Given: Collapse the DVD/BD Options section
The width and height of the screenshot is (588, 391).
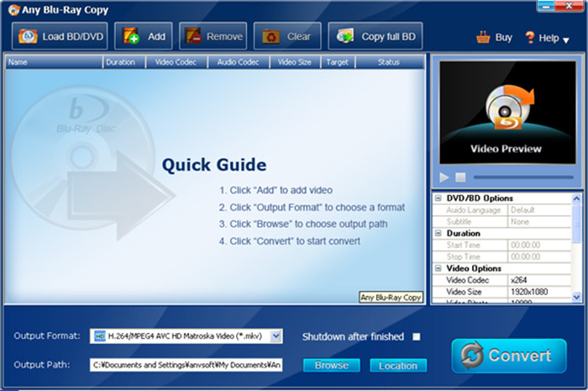Looking at the screenshot, I should click(x=438, y=198).
